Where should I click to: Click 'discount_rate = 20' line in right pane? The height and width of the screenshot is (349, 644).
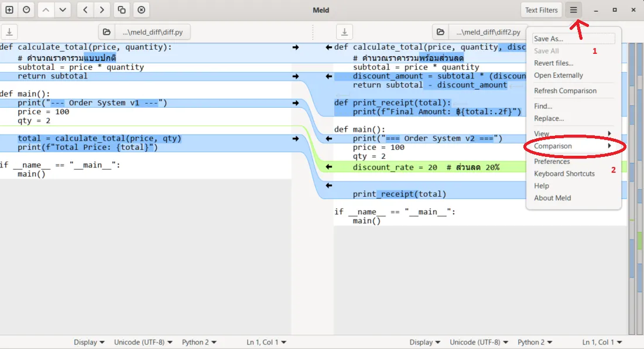(426, 167)
